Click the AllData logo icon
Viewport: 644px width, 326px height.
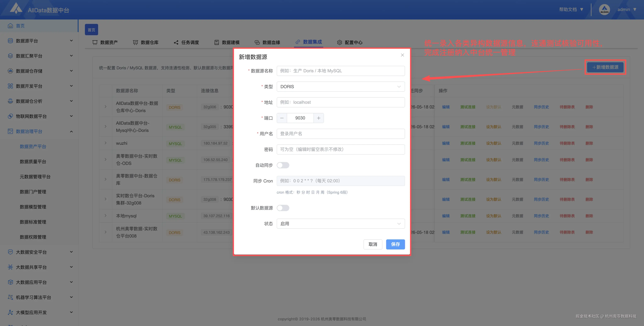point(16,8)
